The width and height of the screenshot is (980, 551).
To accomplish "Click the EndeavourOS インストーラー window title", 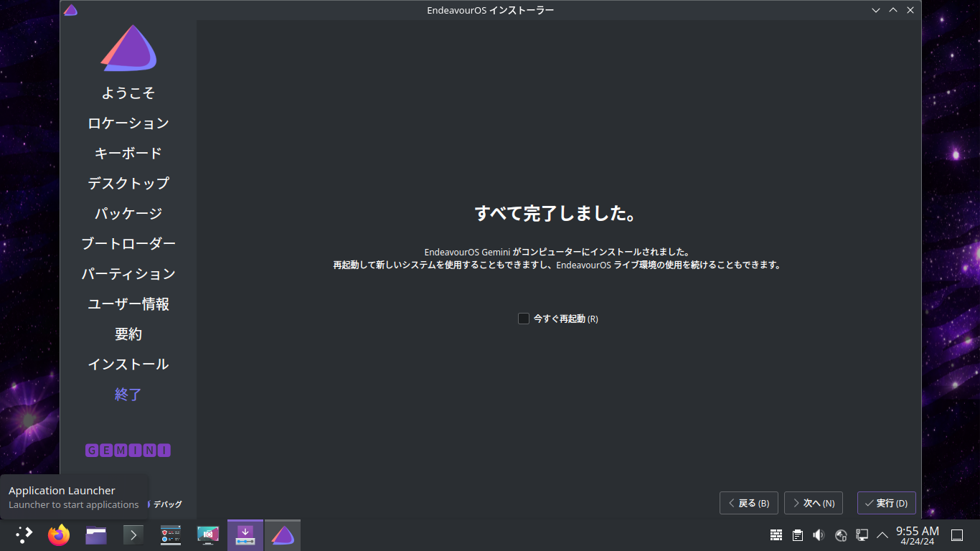I will (x=490, y=10).
